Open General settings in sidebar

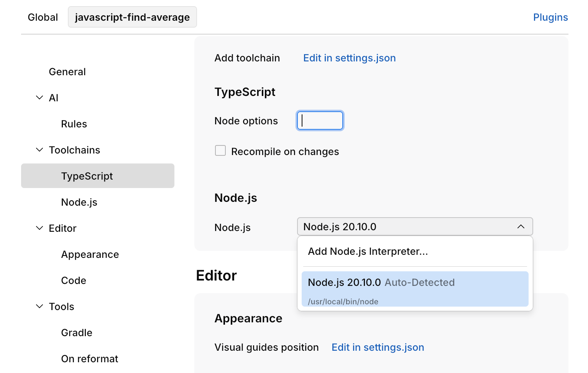point(67,72)
